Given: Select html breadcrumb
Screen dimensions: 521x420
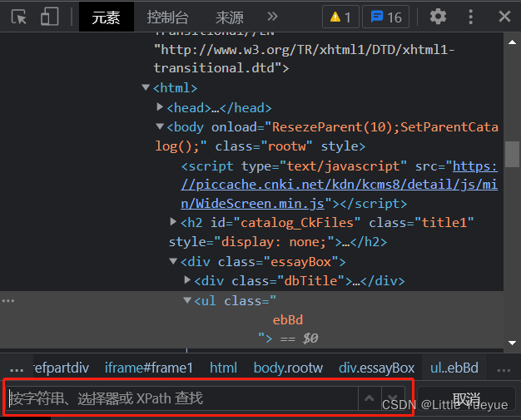Looking at the screenshot, I should coord(223,368).
